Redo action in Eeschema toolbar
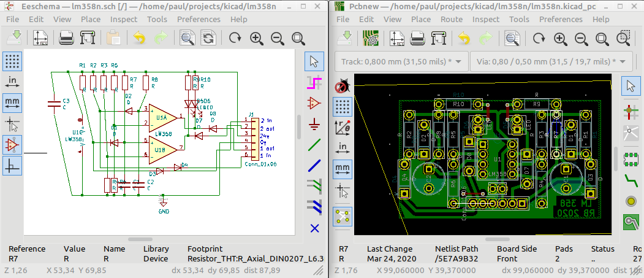 coord(161,38)
